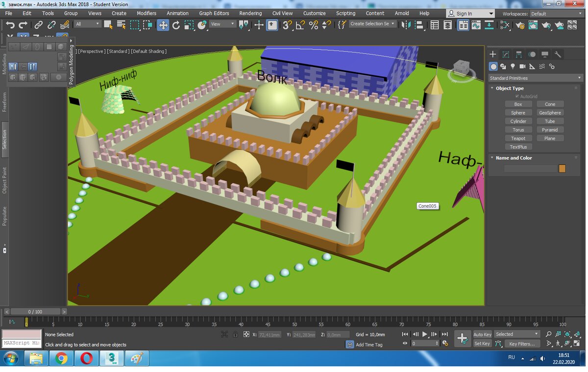Click the Align tool icon
This screenshot has height=372, width=588.
point(419,25)
